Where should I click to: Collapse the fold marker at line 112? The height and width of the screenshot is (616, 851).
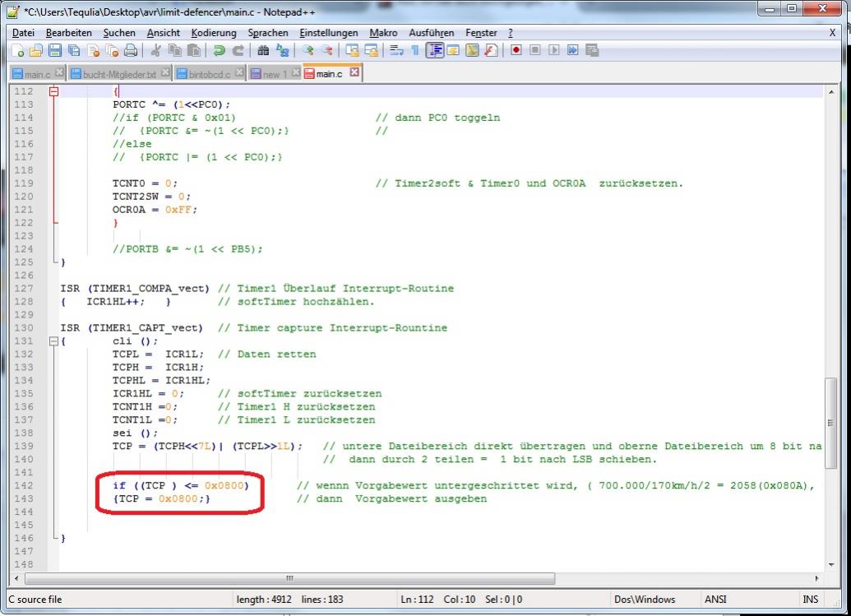54,92
